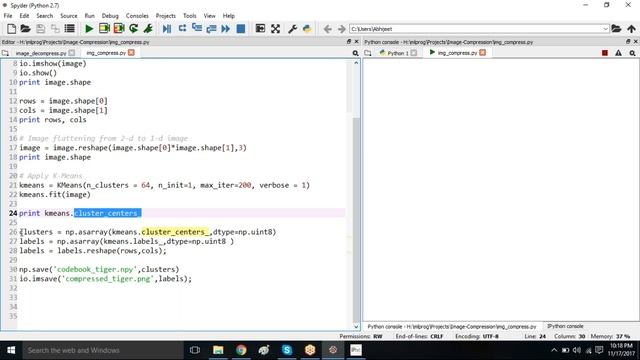Viewport: 640px width, 360px height.
Task: Open the cell list icon in the toolbar
Action: coord(70,29)
